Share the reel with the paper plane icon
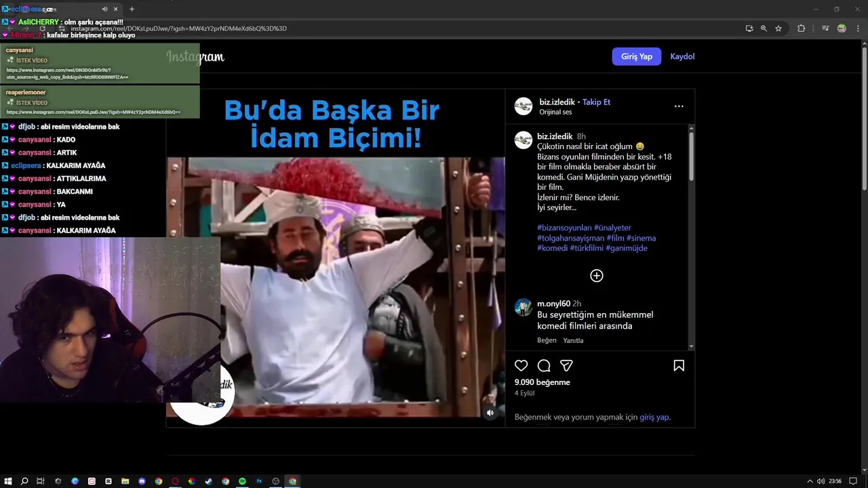 tap(566, 366)
